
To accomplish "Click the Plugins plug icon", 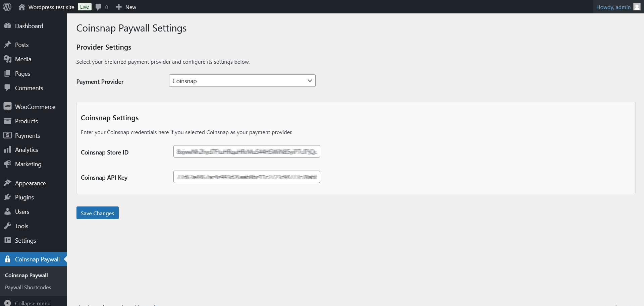I will 8,197.
